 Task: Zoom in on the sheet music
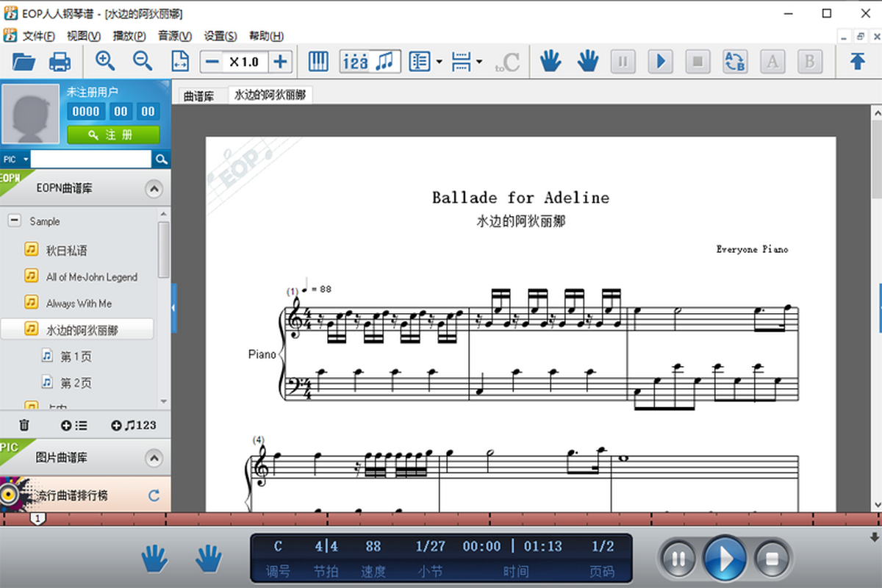pos(106,61)
